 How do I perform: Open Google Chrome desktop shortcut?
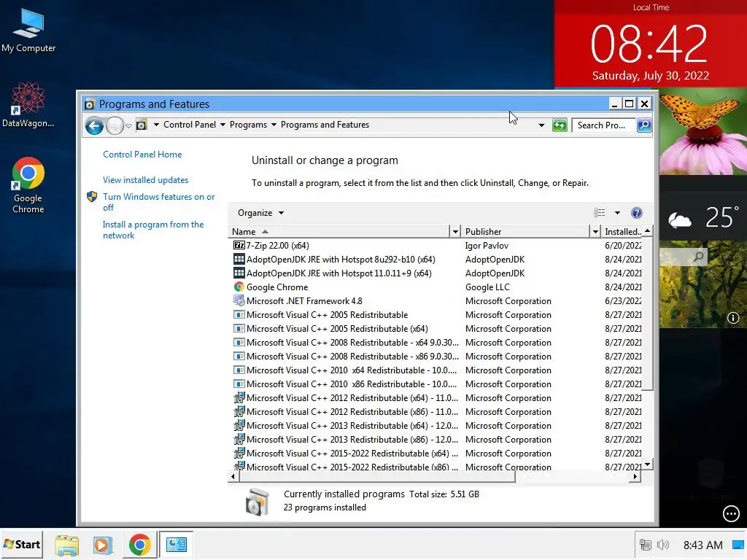point(28,185)
